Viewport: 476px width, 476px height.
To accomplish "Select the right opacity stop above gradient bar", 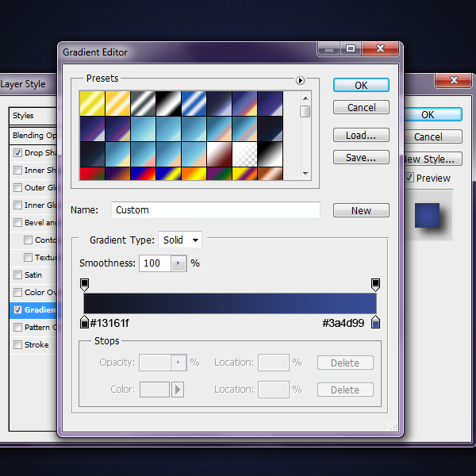I will coord(375,285).
